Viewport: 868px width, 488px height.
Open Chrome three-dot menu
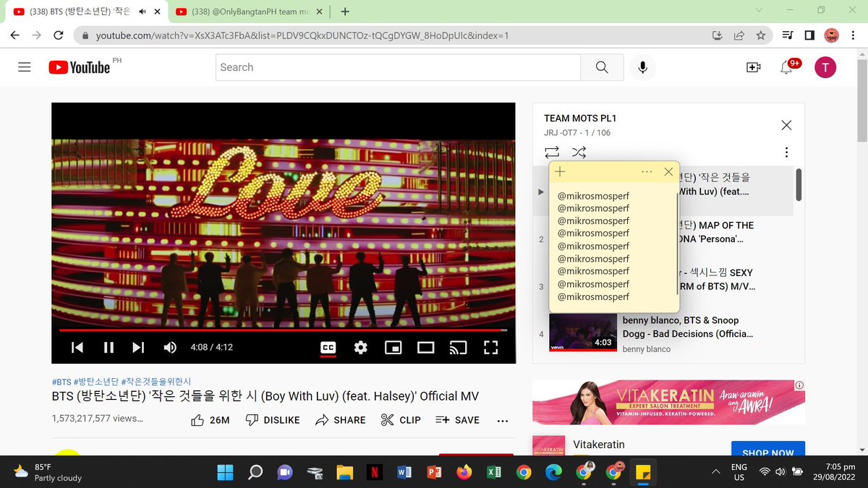coord(854,35)
